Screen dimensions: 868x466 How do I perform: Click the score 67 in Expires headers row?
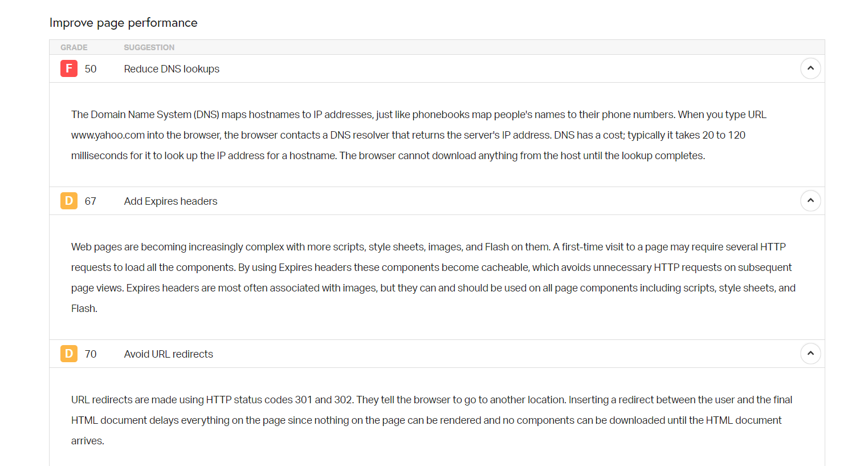(91, 201)
